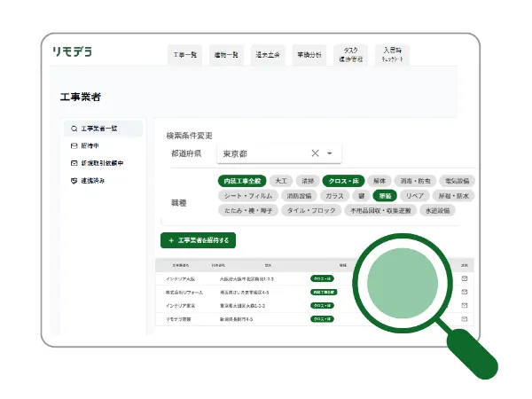Click the mail icon in インテリア大阪 row
The height and width of the screenshot is (399, 532).
click(x=465, y=278)
